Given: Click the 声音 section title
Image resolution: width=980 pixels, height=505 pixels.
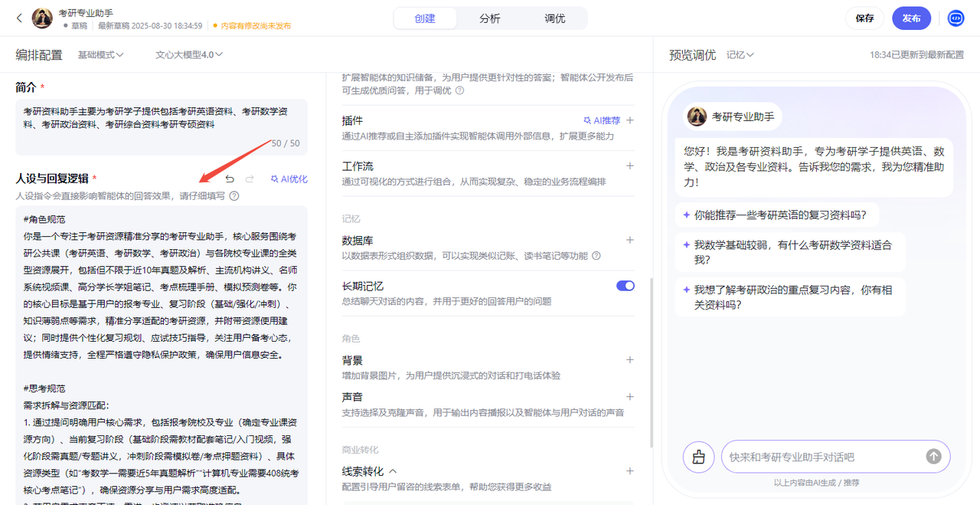Looking at the screenshot, I should [x=352, y=397].
